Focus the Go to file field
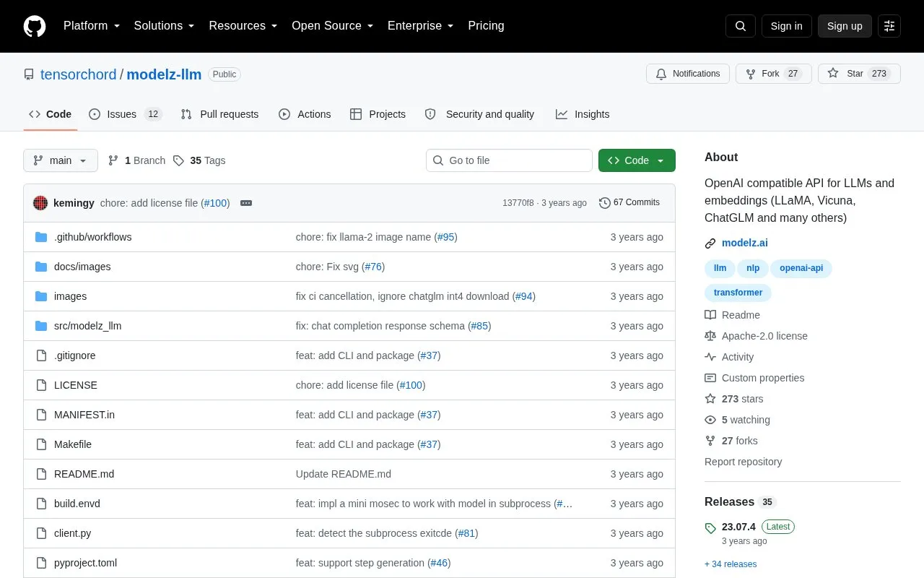Viewport: 924px width, 578px height. pos(509,160)
